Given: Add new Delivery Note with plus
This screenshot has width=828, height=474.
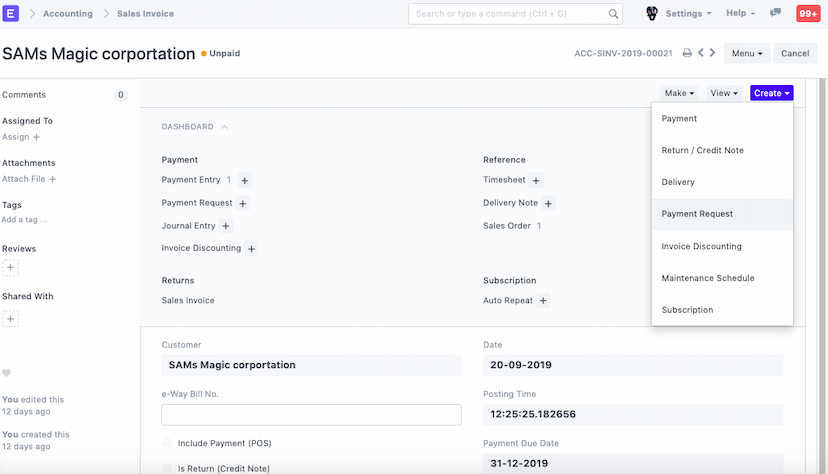Looking at the screenshot, I should point(548,203).
